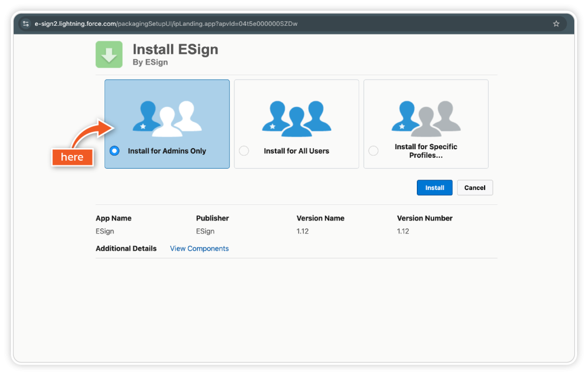Click the URL in the address bar
This screenshot has height=376, width=588.
click(x=167, y=24)
